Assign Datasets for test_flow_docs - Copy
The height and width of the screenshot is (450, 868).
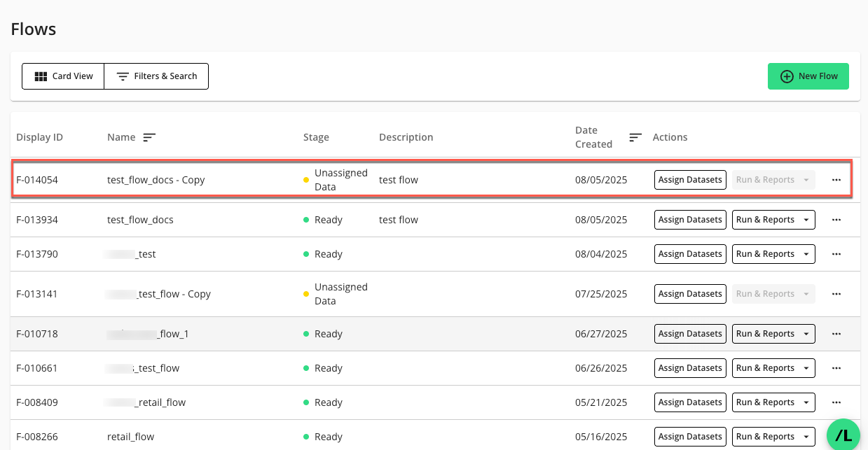pos(690,180)
